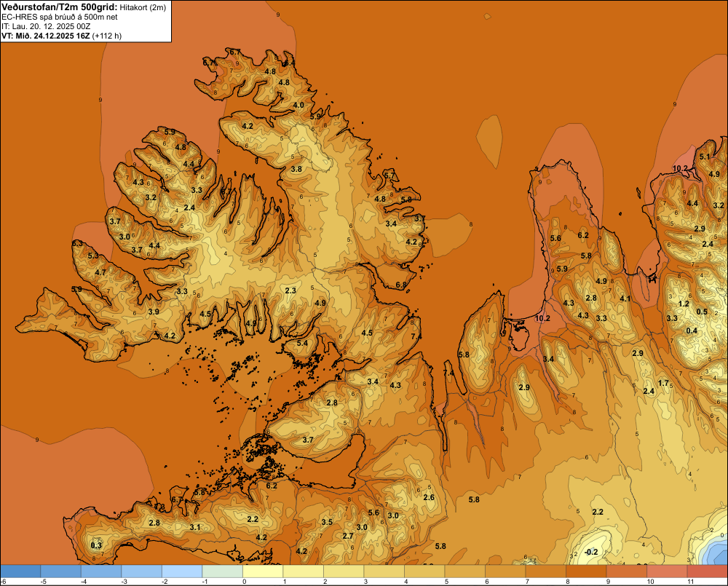Click the '0.4' temperature value on the map
The image size is (728, 586).
[692, 330]
